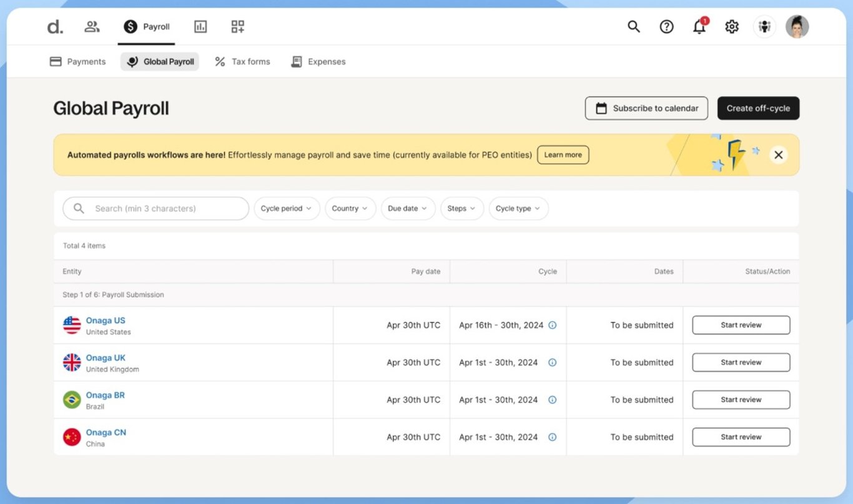853x504 pixels.
Task: View info icon beside Onaga US cycle dates
Action: 552,325
